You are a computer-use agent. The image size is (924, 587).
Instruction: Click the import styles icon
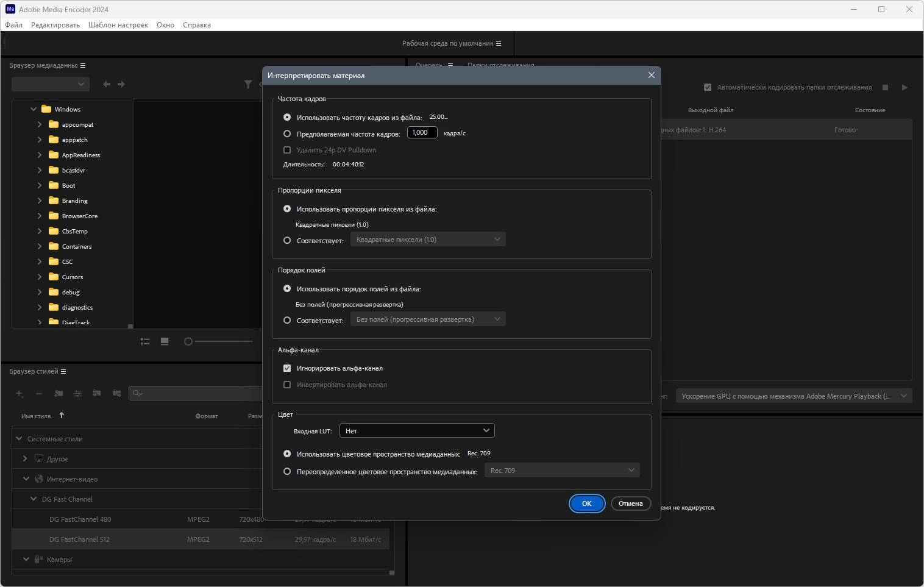pos(97,394)
